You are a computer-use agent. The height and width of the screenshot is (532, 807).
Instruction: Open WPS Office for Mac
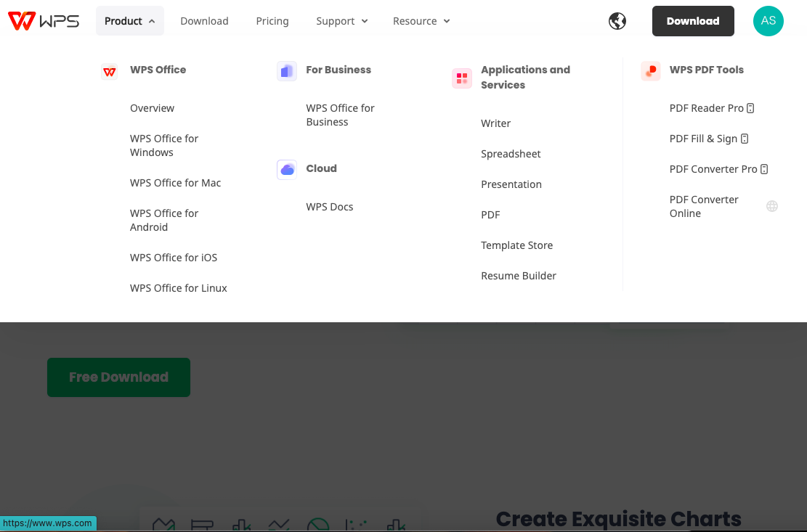coord(176,183)
